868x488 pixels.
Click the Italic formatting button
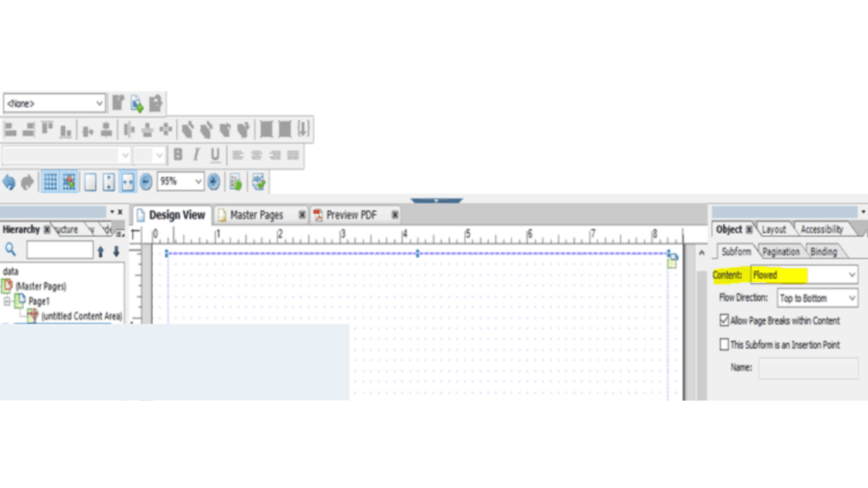197,154
